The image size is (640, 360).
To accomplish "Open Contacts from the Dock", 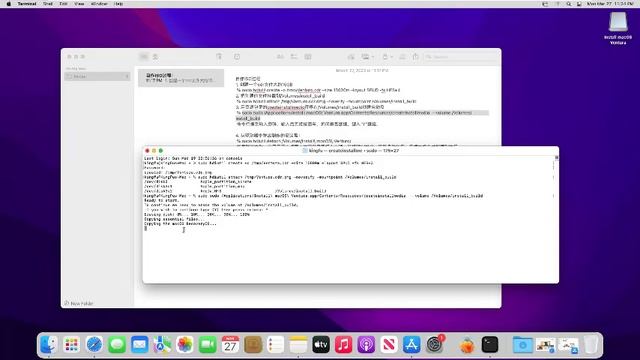I will pyautogui.click(x=253, y=345).
